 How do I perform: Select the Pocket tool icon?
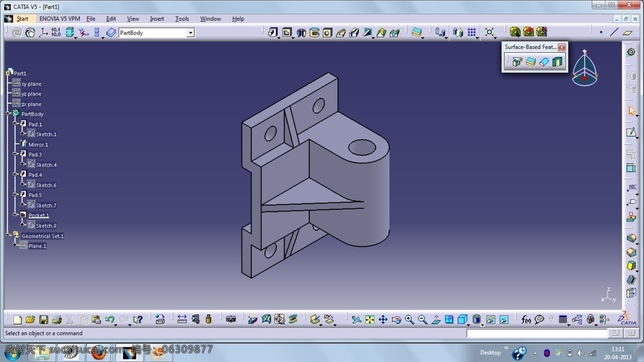(x=287, y=32)
